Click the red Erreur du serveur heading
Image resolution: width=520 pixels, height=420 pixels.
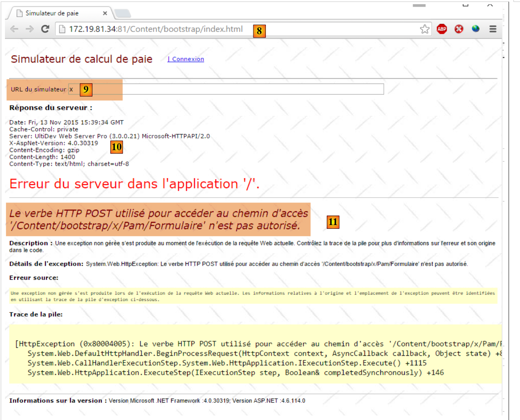134,184
